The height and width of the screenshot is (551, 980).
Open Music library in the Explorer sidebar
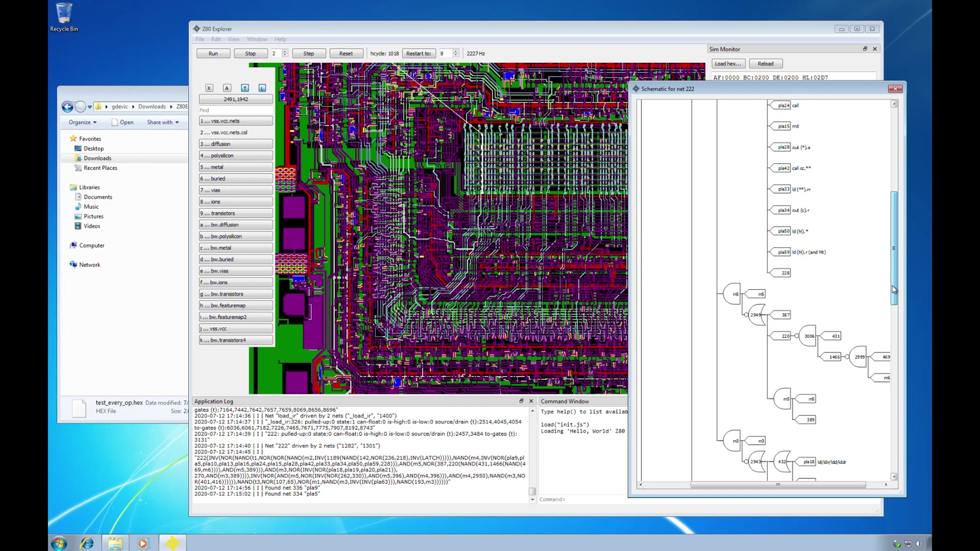[91, 207]
